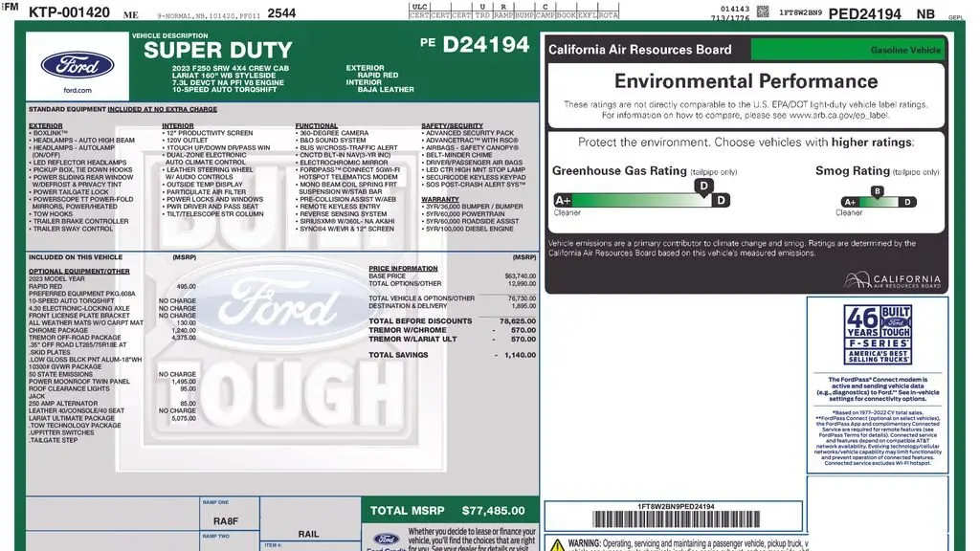Screen dimensions: 980x551
Task: Click the TREMOR W/CHROME discount line
Action: 452,330
